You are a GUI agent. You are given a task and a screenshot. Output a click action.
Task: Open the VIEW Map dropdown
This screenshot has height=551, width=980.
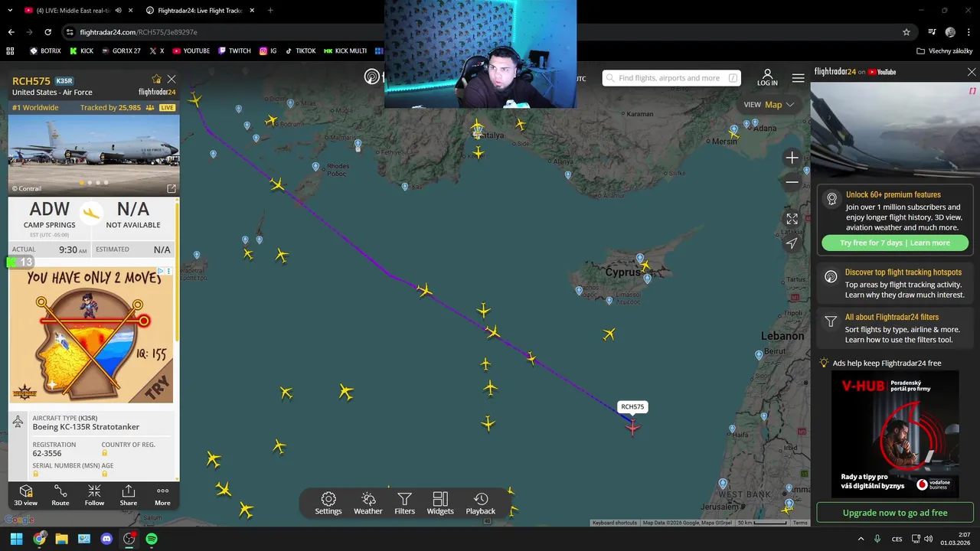[769, 105]
